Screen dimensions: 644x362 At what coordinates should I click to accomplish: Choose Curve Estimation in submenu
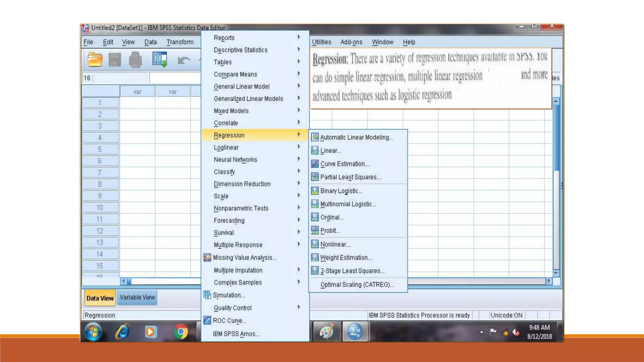[344, 164]
